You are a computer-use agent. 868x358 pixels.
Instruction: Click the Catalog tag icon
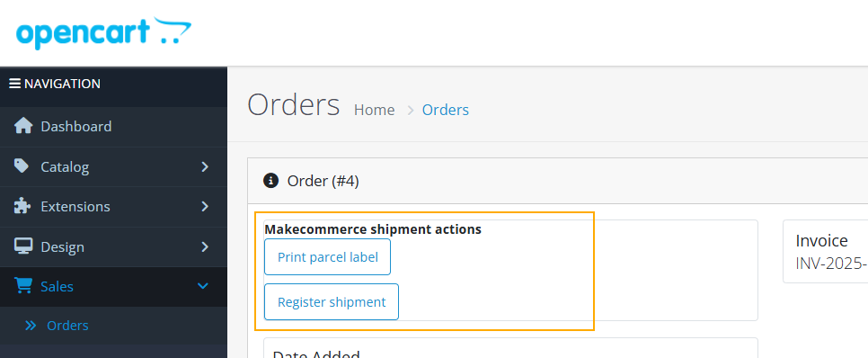click(x=22, y=166)
